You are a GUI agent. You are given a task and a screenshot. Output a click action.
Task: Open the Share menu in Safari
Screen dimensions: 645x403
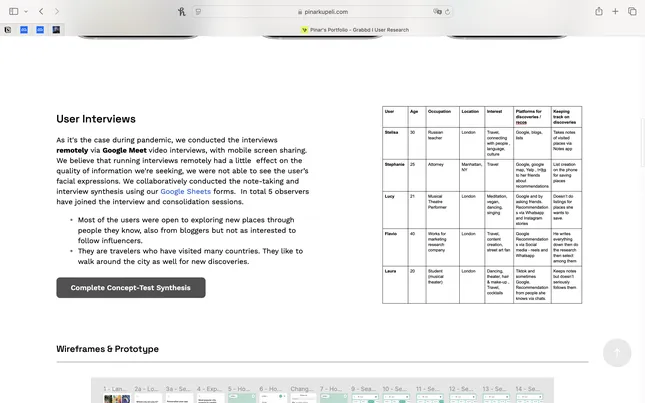598,11
